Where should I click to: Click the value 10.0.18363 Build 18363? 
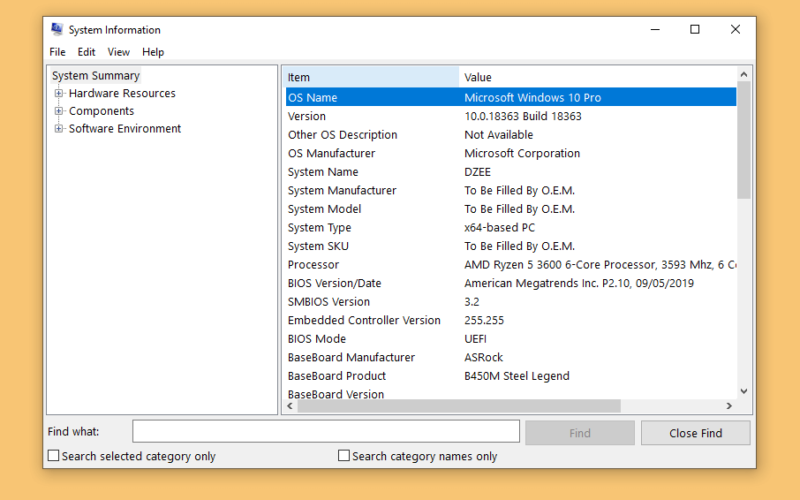[522, 116]
